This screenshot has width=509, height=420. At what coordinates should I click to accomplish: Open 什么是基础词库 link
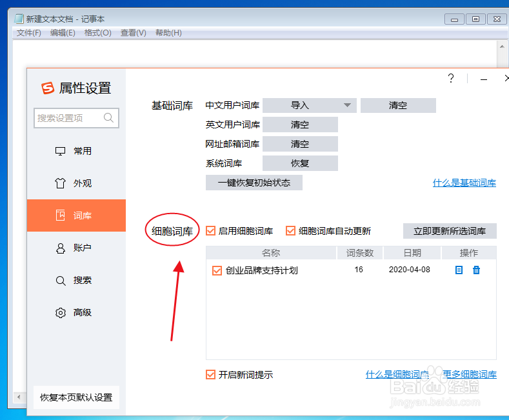pos(464,183)
